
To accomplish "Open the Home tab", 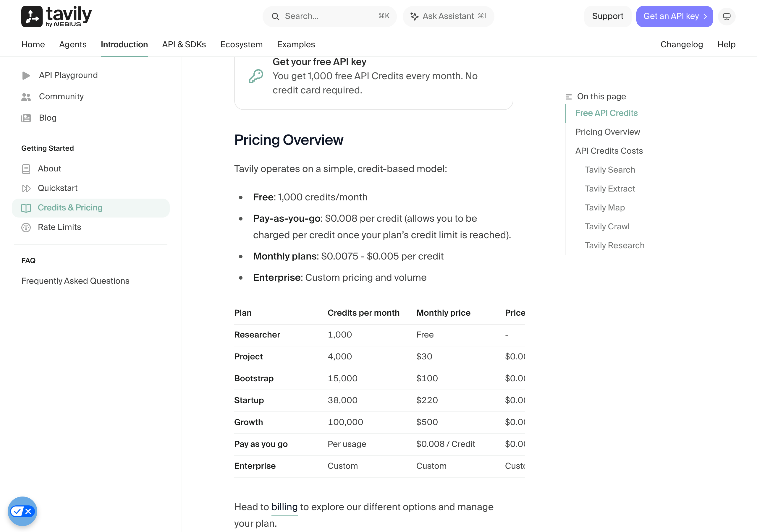I will [33, 45].
